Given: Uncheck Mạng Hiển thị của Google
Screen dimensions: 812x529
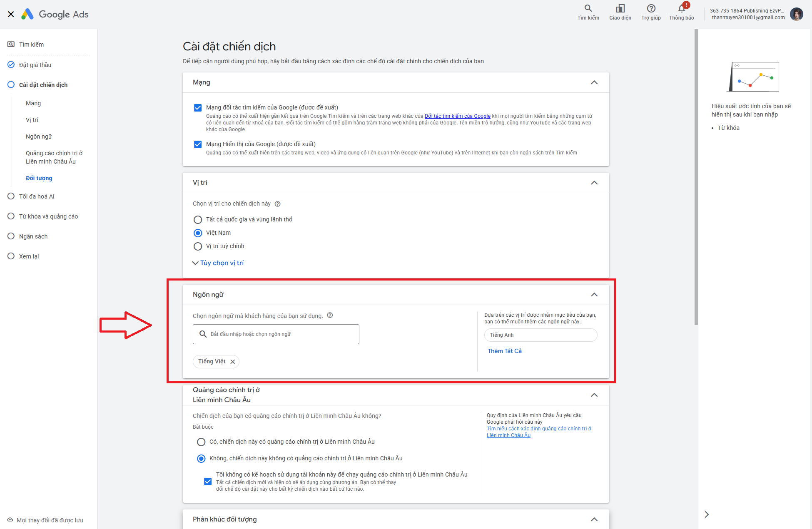Looking at the screenshot, I should click(x=198, y=144).
